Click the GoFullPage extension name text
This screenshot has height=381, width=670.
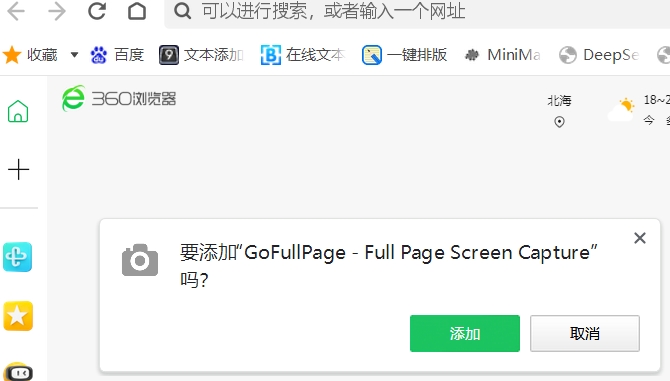[x=420, y=253]
